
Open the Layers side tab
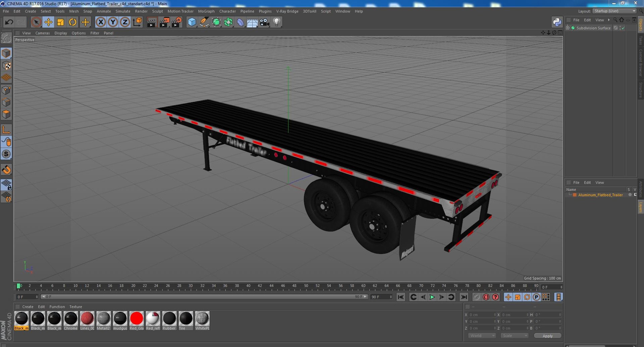click(x=641, y=207)
